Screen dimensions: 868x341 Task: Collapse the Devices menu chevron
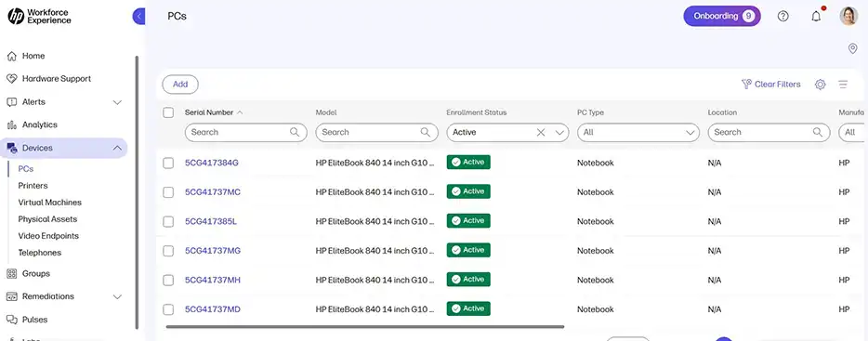tap(117, 148)
